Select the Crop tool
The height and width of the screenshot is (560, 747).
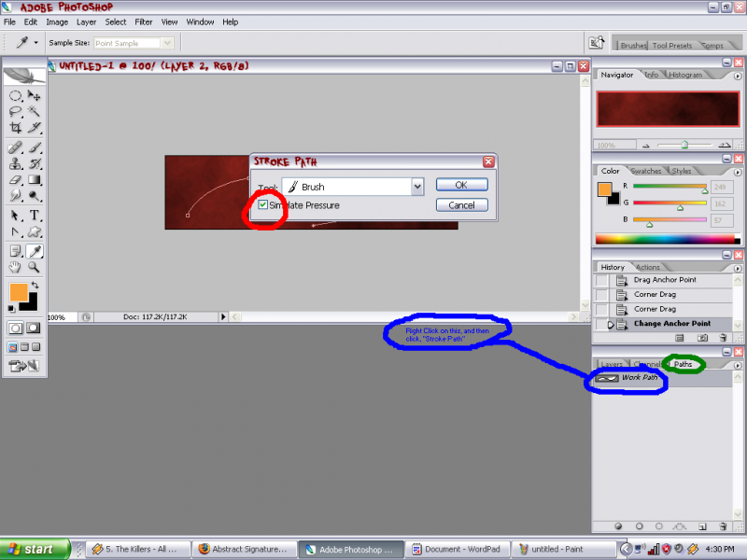(15, 128)
